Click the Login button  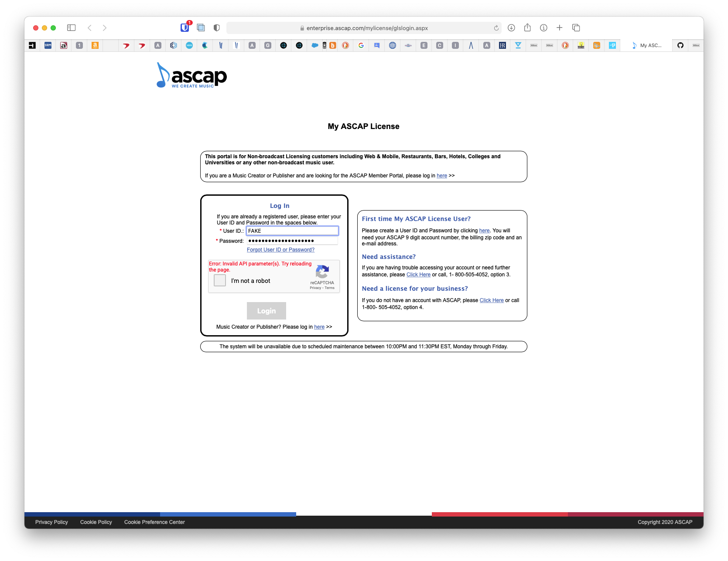click(266, 310)
